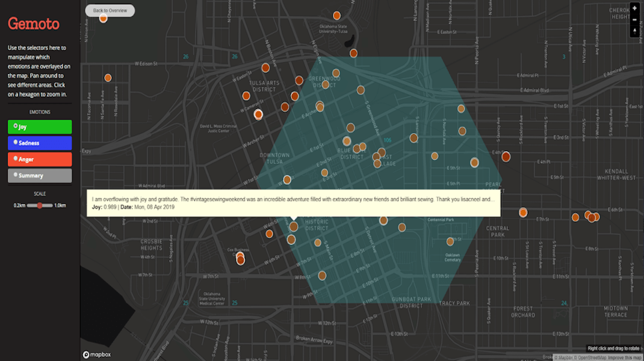This screenshot has height=361, width=644.
Task: Click the marker near Oklahoma State University-Tulsa
Action: 337,16
